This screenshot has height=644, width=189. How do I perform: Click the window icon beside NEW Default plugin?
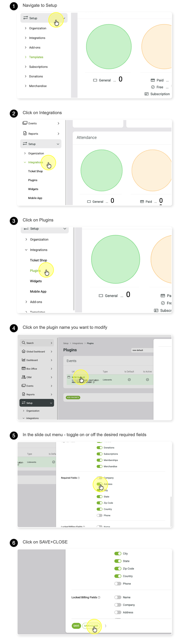coord(69,377)
